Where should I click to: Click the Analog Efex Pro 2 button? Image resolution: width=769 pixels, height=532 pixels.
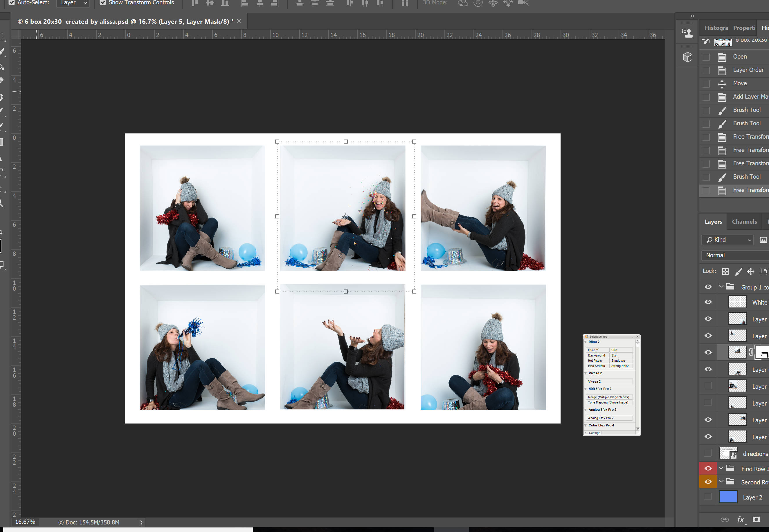point(609,418)
